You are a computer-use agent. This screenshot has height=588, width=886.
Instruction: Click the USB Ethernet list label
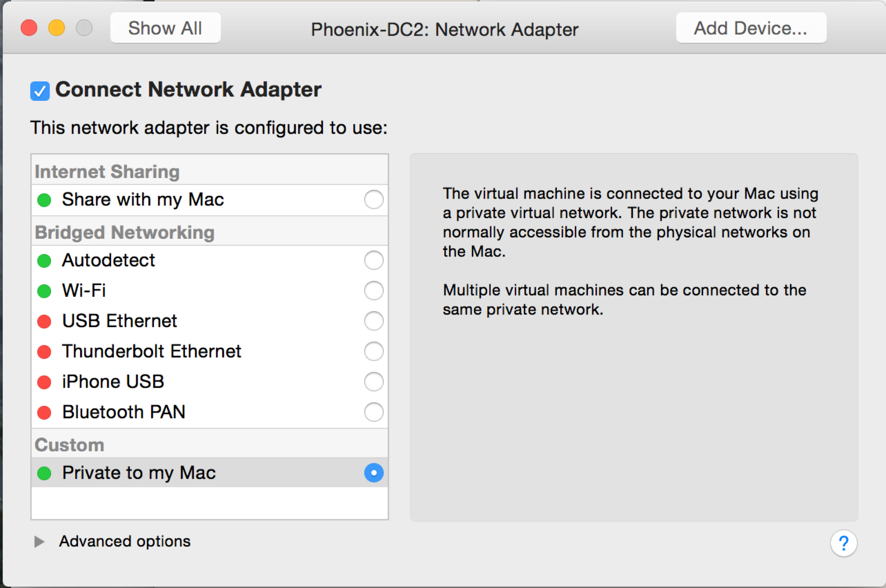(119, 321)
